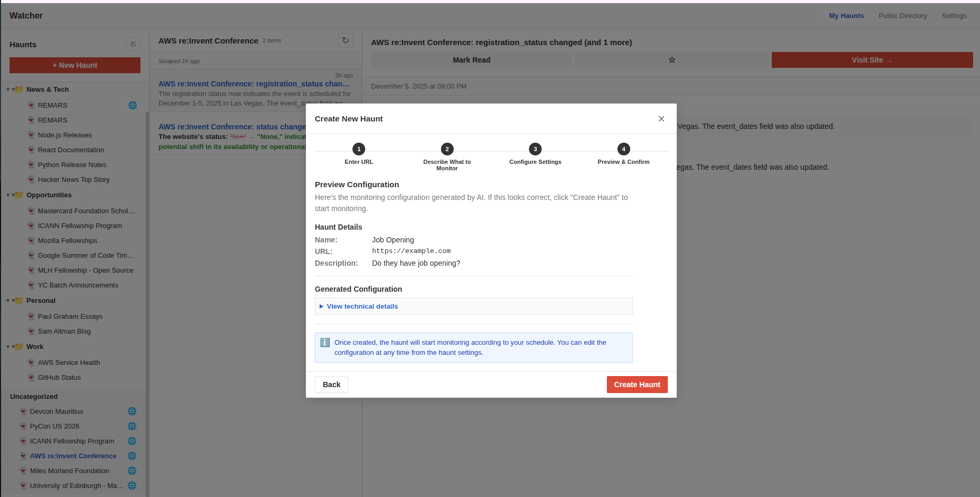
Task: Expand View technical details section
Action: point(473,307)
